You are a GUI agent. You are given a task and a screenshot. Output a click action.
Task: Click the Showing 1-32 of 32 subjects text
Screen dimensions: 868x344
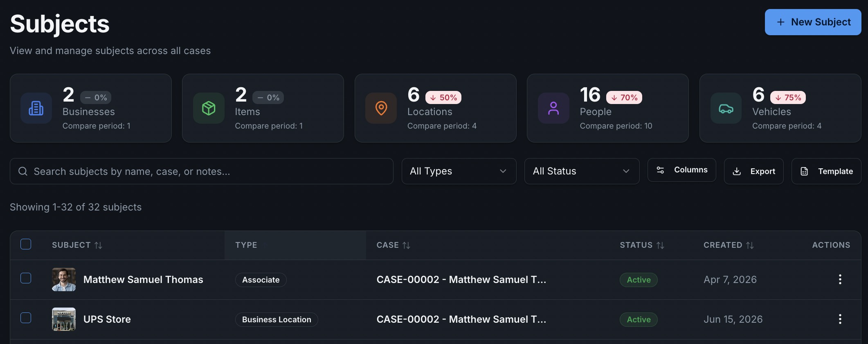pyautogui.click(x=76, y=207)
